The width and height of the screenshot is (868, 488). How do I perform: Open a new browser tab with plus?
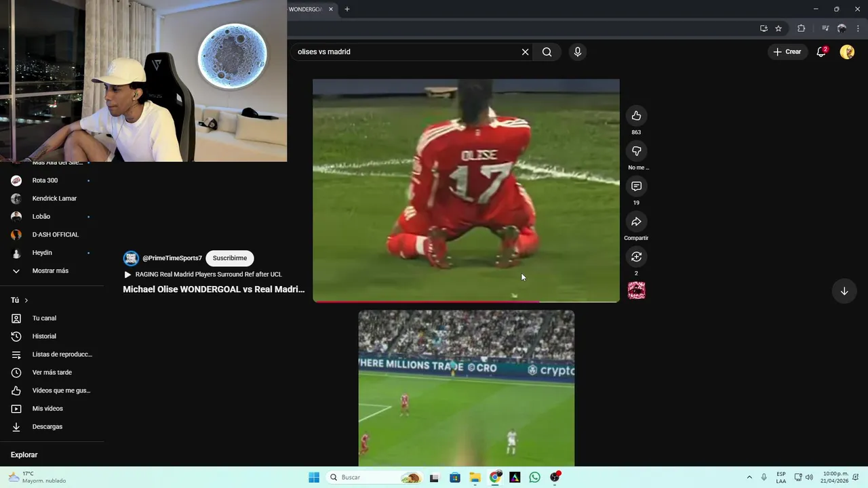pos(347,9)
